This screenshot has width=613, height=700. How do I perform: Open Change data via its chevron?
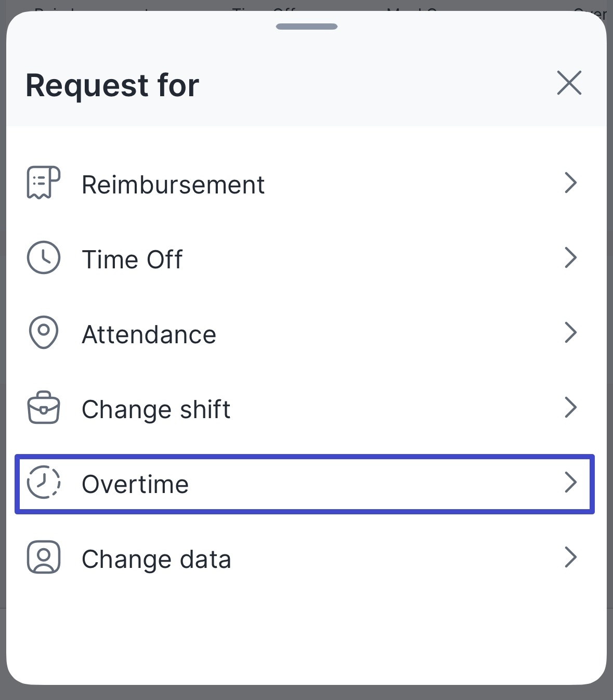pyautogui.click(x=571, y=558)
